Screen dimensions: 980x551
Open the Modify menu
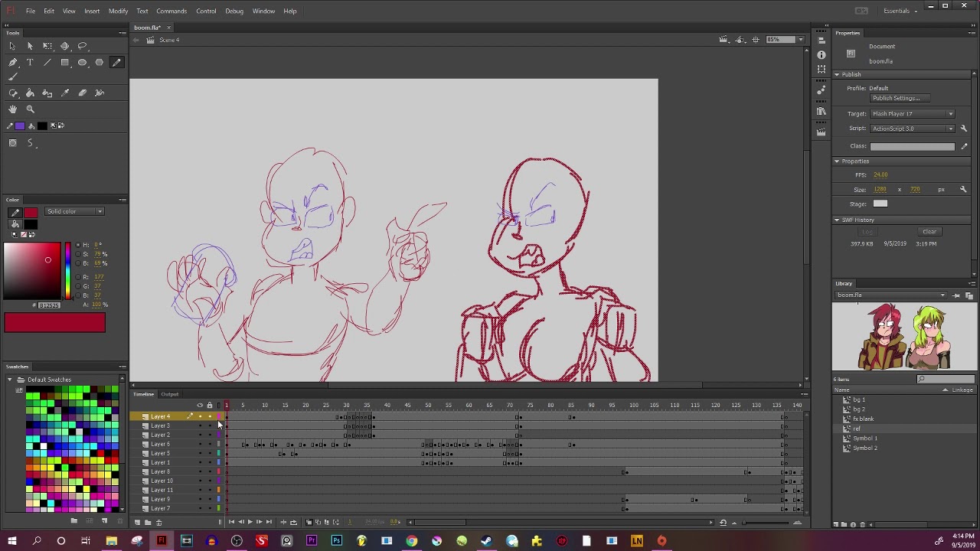coord(118,11)
